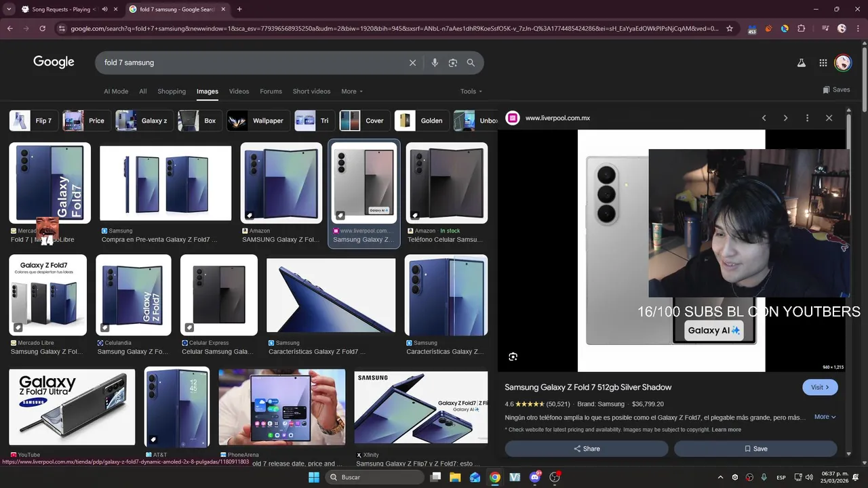Select the Tri filter chip
Image resolution: width=868 pixels, height=488 pixels.
pyautogui.click(x=315, y=121)
